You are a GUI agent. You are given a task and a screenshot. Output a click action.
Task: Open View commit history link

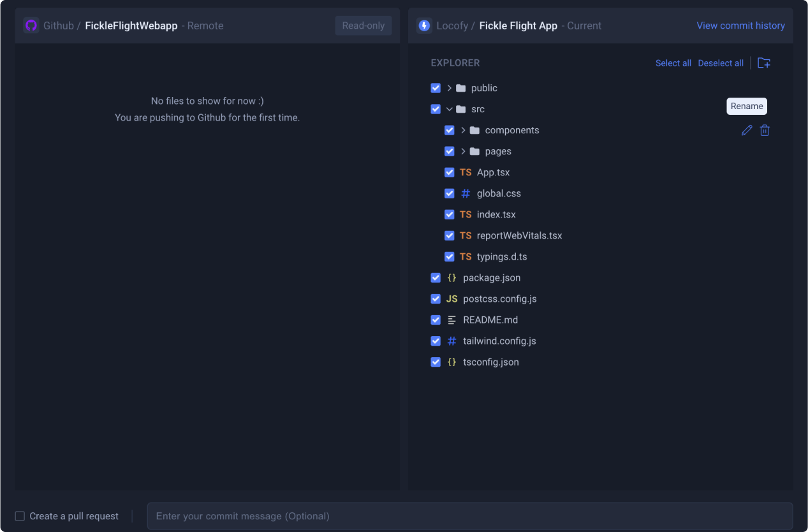740,26
